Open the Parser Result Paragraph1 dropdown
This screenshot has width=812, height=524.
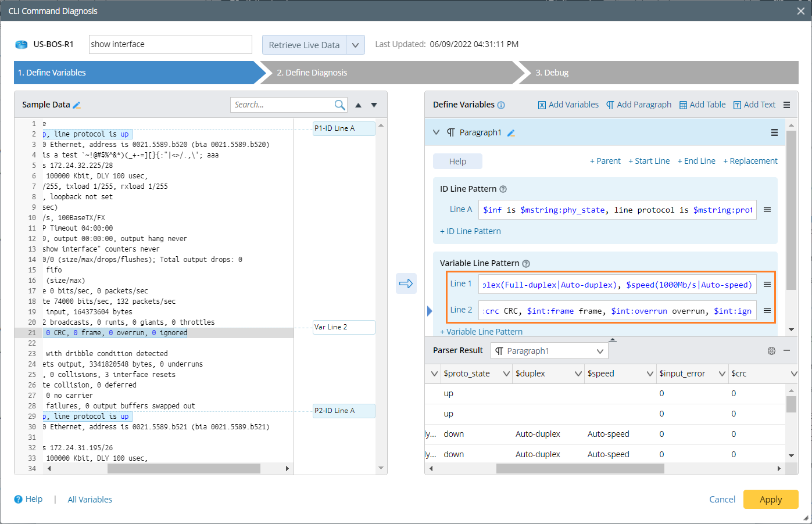click(549, 351)
